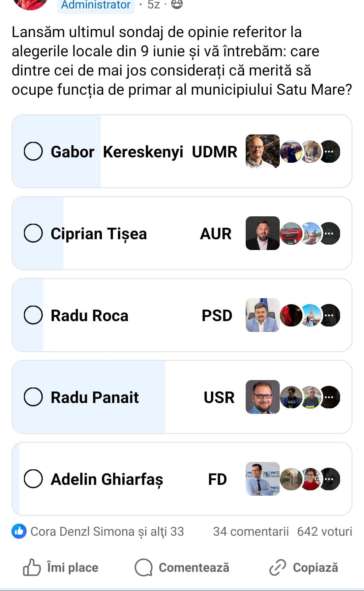This screenshot has width=364, height=591.
Task: Choose Radu Roca PSD radio button
Action: [x=33, y=315]
